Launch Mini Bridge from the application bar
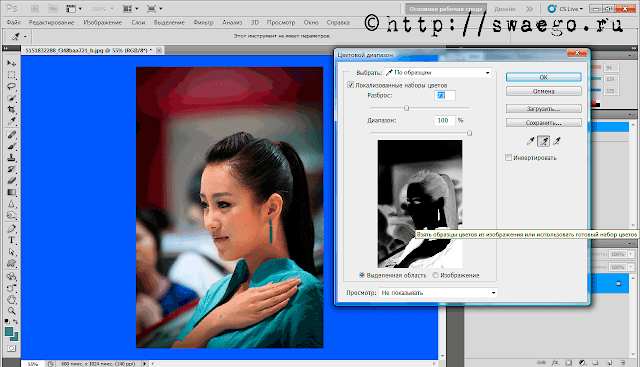 (x=53, y=9)
